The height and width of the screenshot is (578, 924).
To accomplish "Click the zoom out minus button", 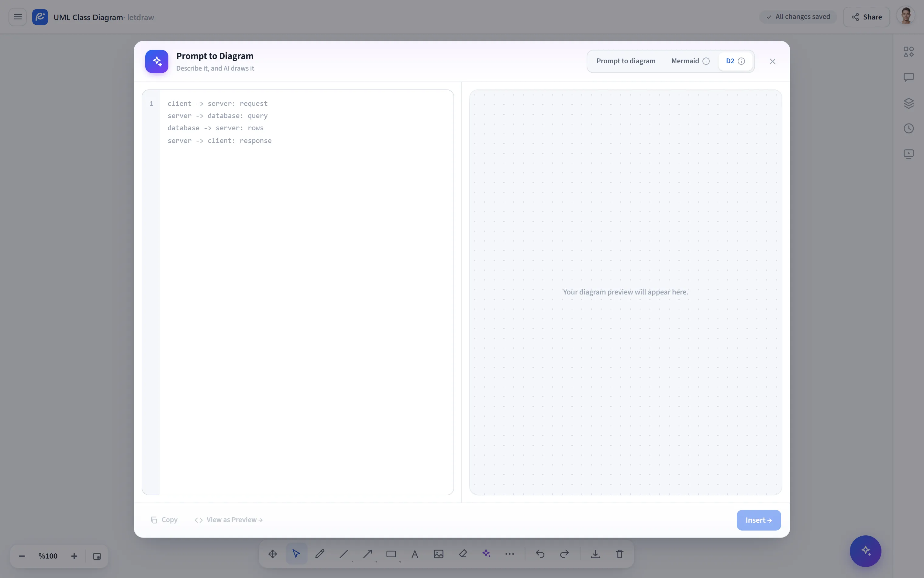I will coord(22,556).
